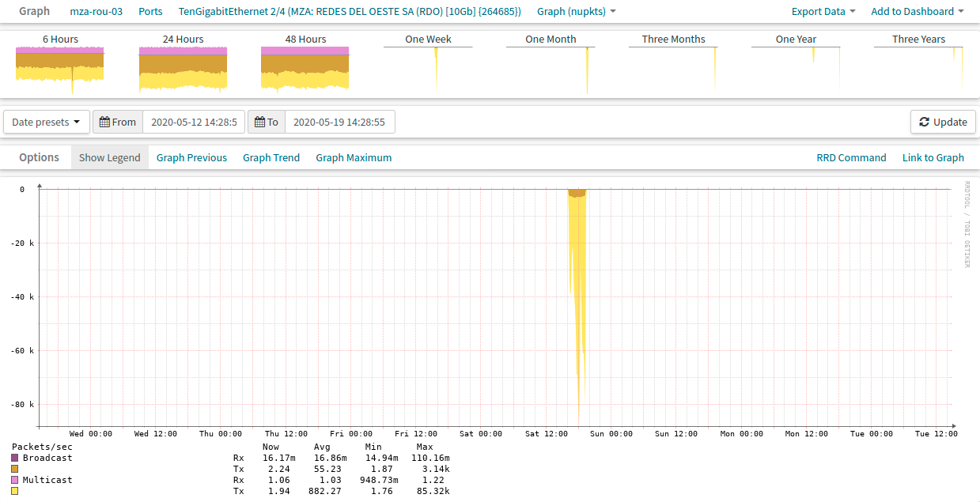Toggle the Show Legend option

coord(109,157)
